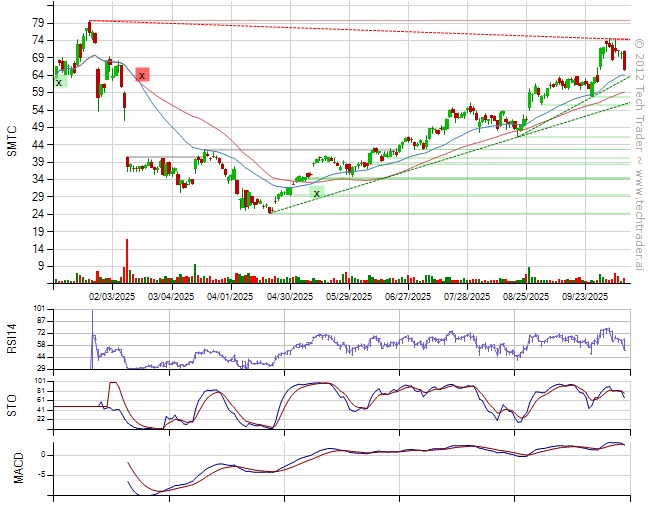Select the RSI14 indicator label

(x=12, y=339)
